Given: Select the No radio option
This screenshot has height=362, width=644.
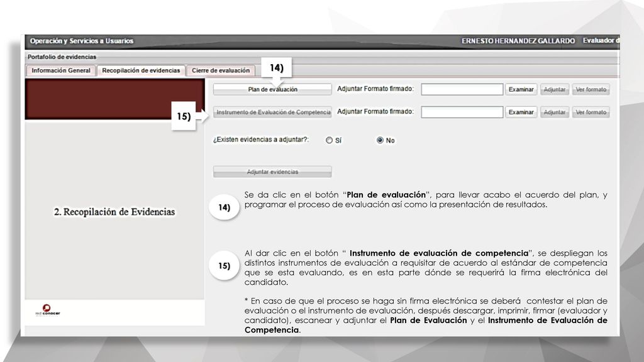Looking at the screenshot, I should point(380,140).
